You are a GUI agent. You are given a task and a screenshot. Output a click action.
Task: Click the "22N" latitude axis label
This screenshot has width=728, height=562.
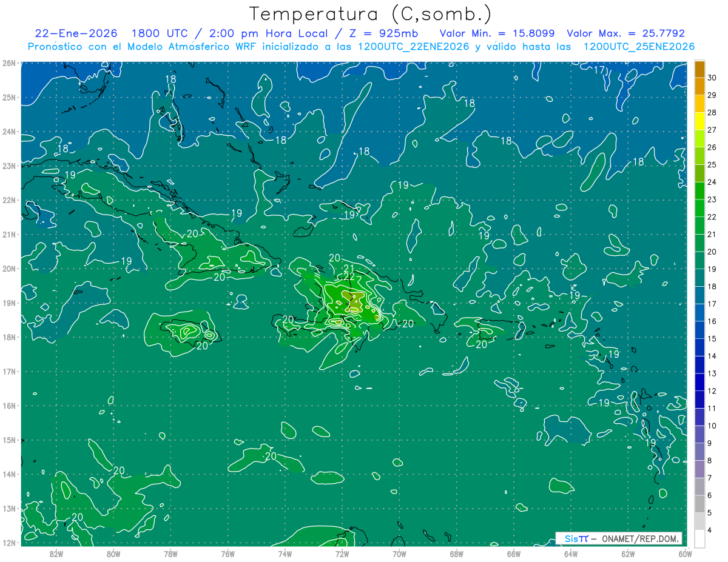(x=8, y=200)
